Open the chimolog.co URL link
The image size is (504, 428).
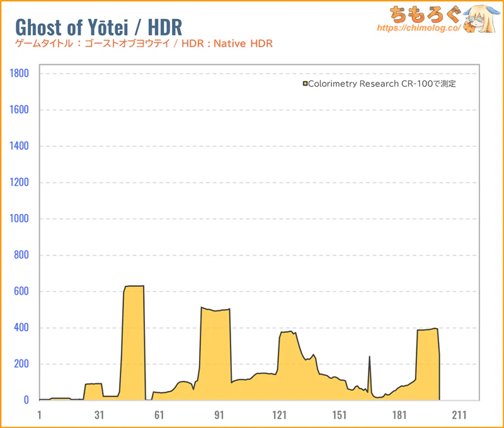[x=417, y=28]
